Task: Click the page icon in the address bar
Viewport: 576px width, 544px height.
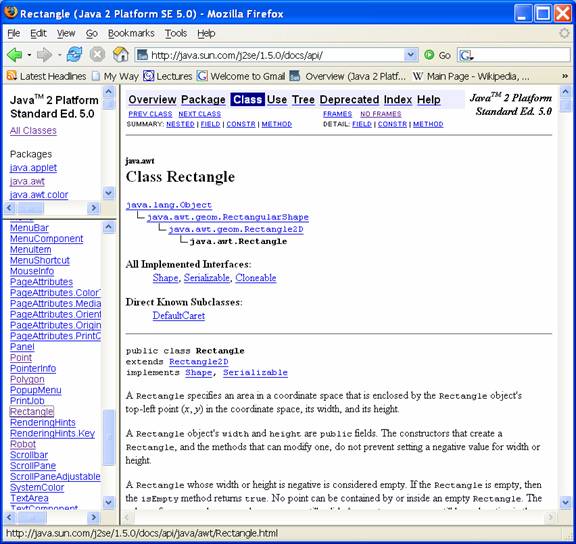Action: [142, 55]
